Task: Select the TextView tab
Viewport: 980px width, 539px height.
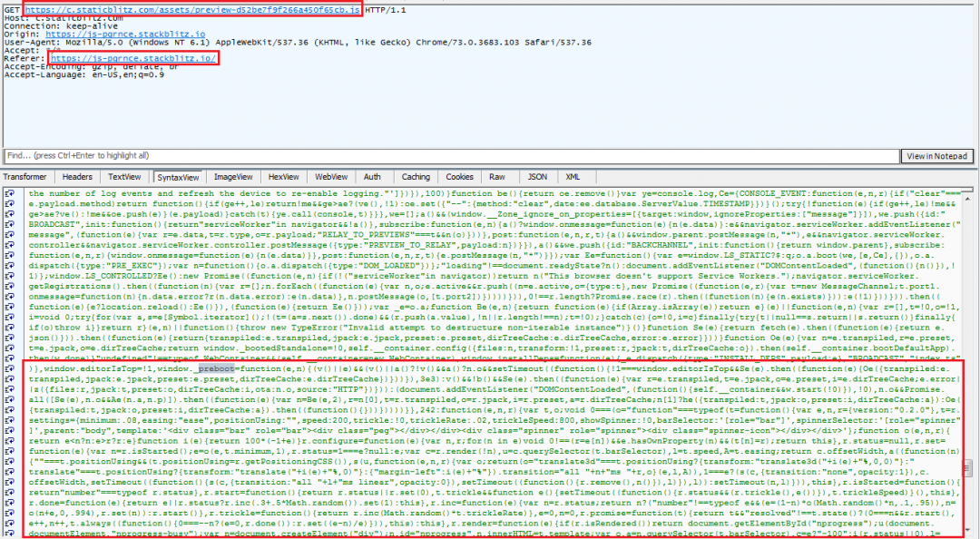Action: tap(124, 177)
